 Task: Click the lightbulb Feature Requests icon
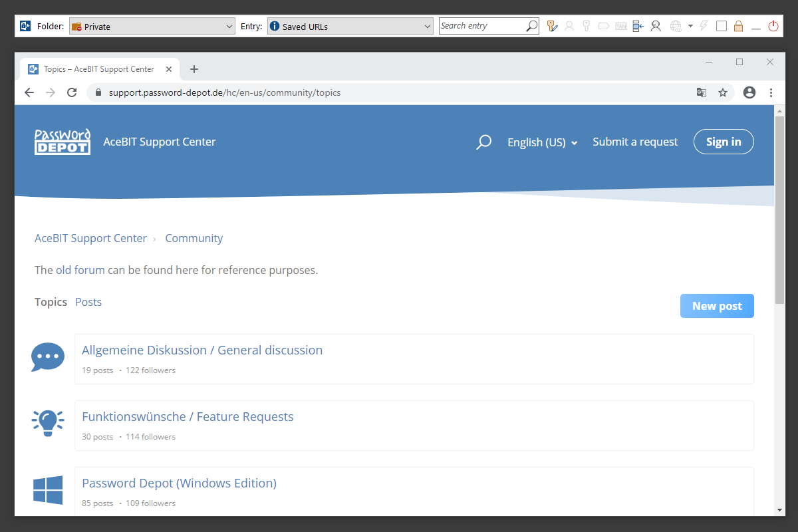pyautogui.click(x=48, y=422)
